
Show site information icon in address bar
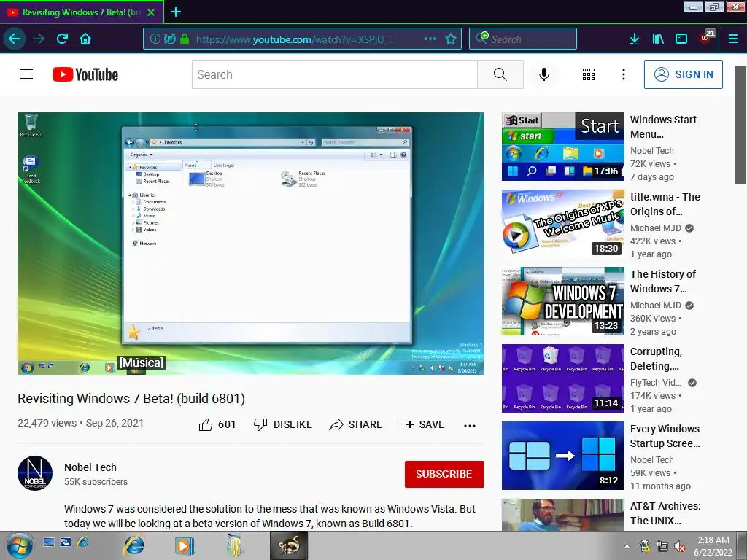[x=155, y=39]
